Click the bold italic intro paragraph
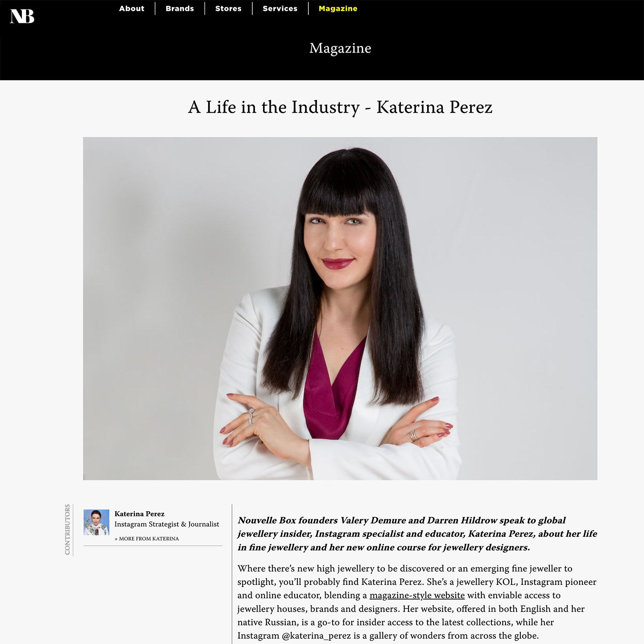 point(417,534)
